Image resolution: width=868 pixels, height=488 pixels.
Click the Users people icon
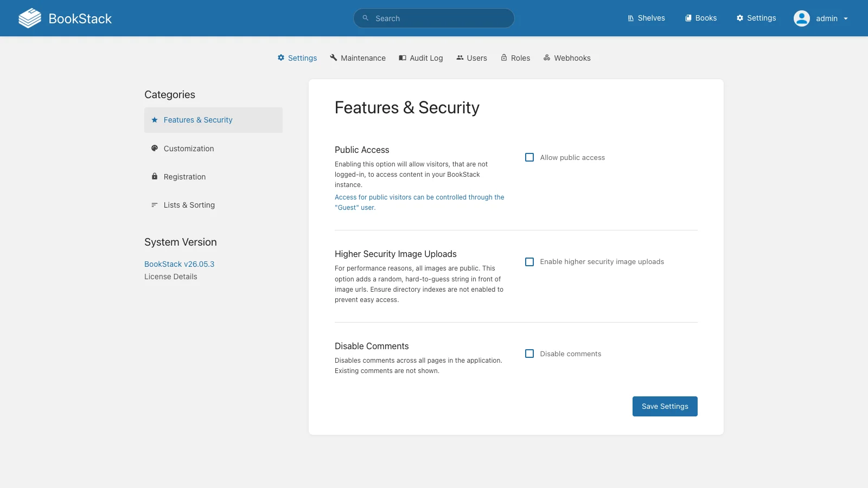point(460,57)
